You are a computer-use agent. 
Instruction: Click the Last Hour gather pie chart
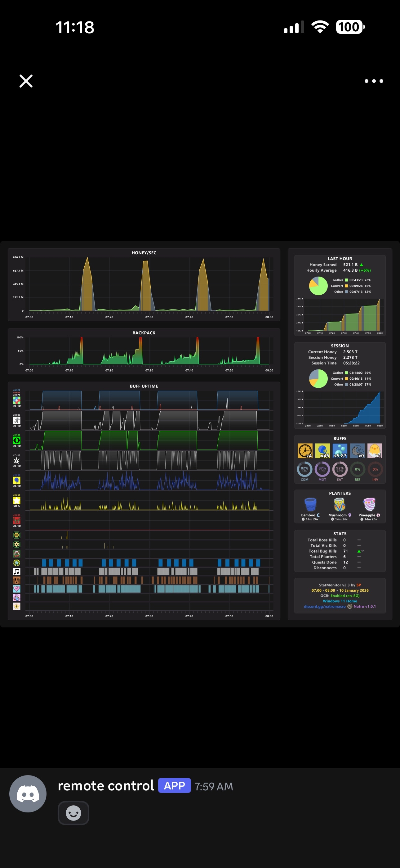(318, 286)
